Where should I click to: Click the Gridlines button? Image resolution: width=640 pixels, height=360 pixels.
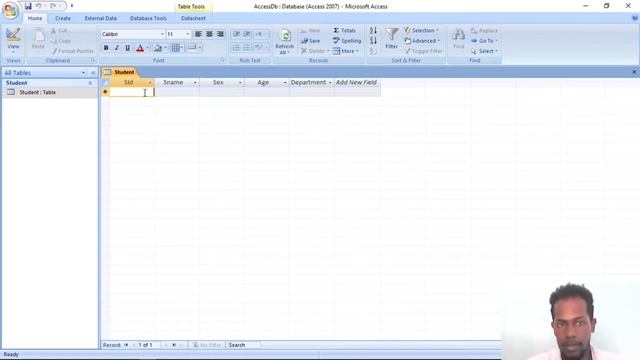176,48
